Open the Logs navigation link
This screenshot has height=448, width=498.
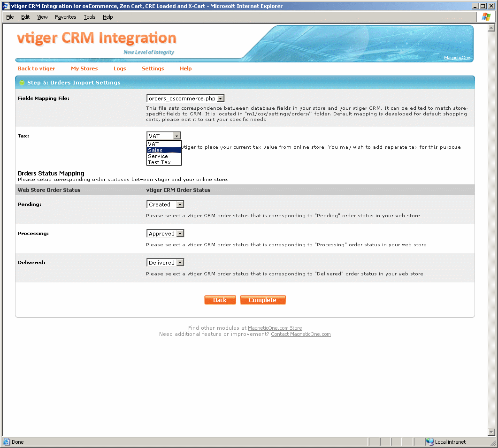120,68
